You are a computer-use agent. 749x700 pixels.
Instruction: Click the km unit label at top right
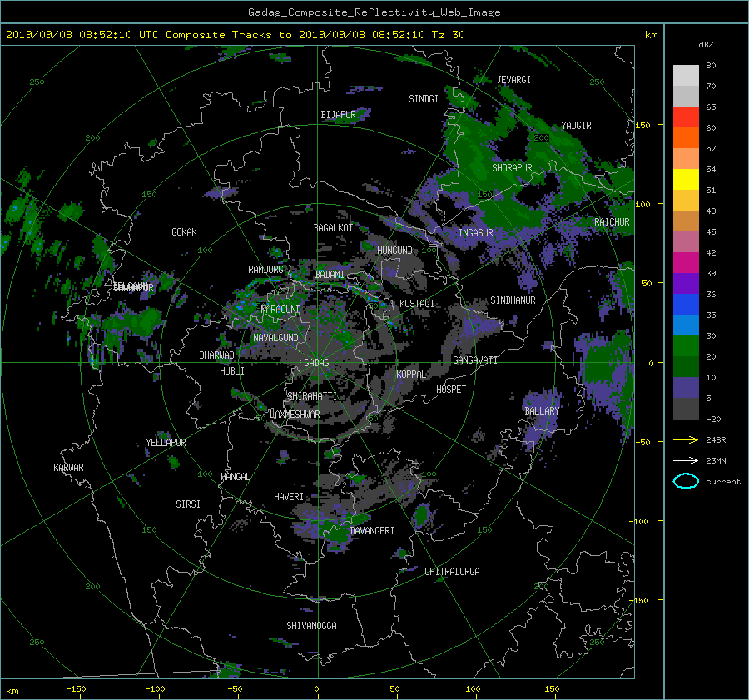click(x=651, y=35)
